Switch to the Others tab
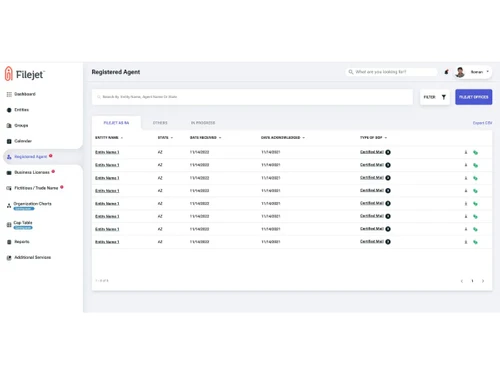 pos(160,123)
